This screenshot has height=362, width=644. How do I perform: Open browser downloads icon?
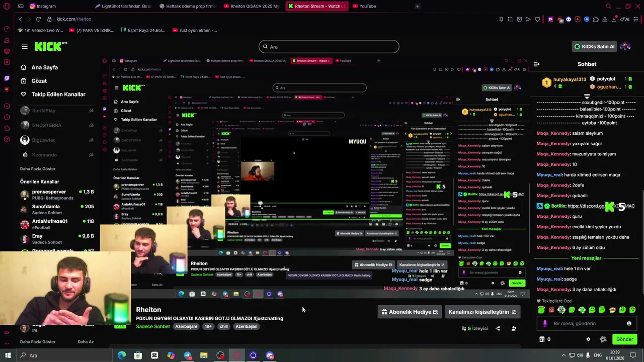click(x=614, y=19)
